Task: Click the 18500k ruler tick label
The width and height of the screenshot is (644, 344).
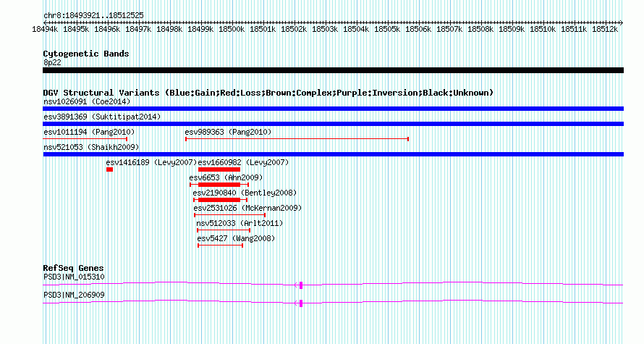Action: point(232,29)
